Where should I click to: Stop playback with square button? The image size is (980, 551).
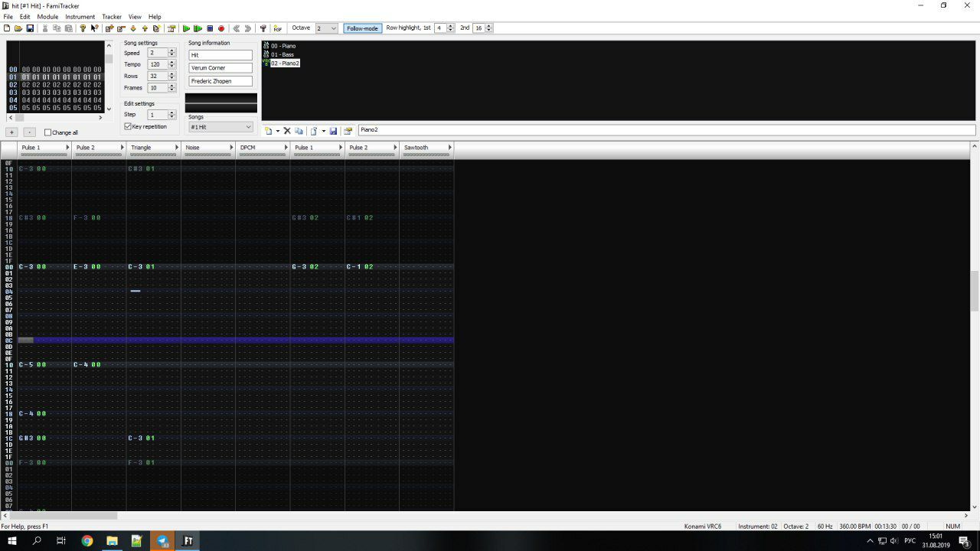210,28
